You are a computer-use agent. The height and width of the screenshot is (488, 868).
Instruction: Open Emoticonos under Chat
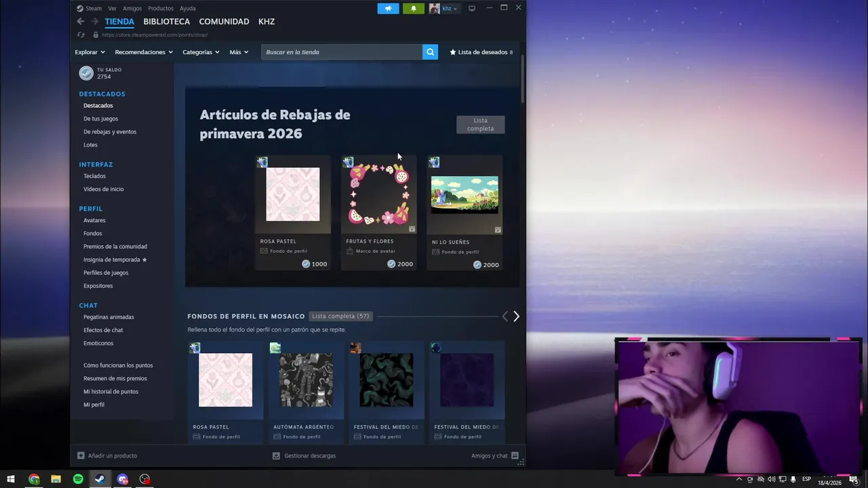(x=98, y=343)
